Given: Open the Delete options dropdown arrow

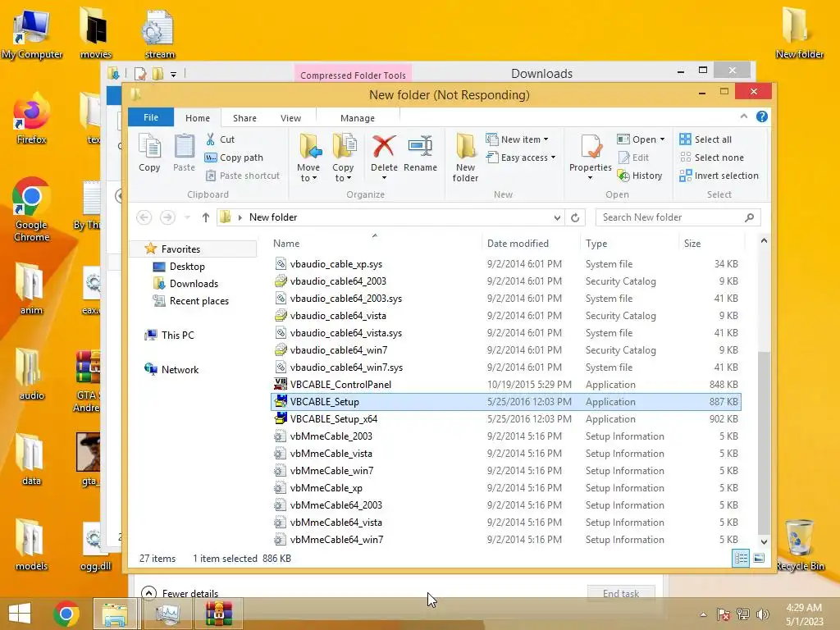Looking at the screenshot, I should (x=384, y=178).
